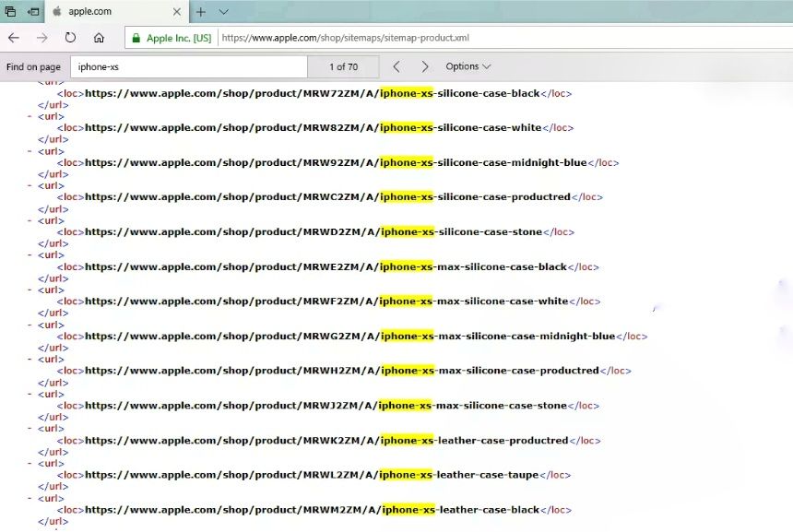Click the MRWL2ZM iphone-xs-leather-case-taupe URL text
This screenshot has width=793, height=532.
(312, 475)
